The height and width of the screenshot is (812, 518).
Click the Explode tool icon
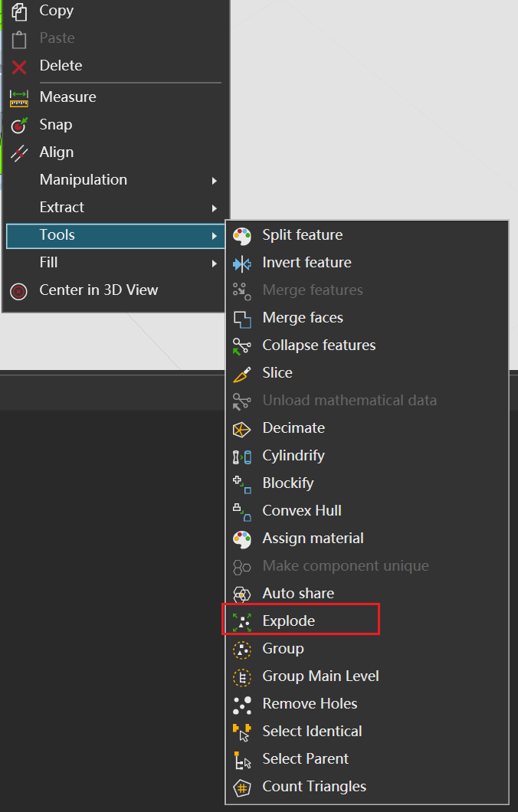tap(242, 621)
